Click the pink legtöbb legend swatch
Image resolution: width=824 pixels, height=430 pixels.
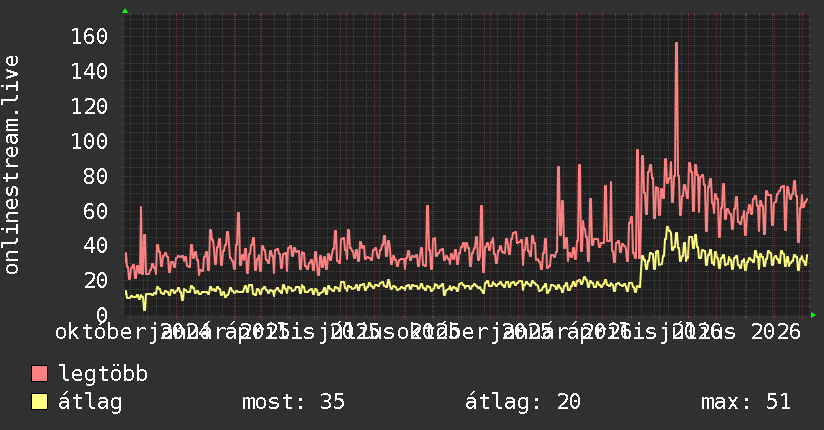[39, 373]
